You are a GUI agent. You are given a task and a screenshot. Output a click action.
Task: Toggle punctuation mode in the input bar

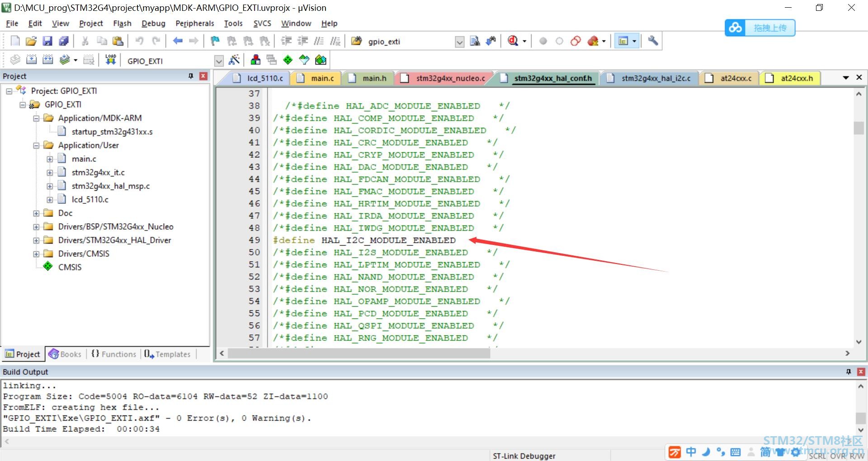tap(721, 452)
